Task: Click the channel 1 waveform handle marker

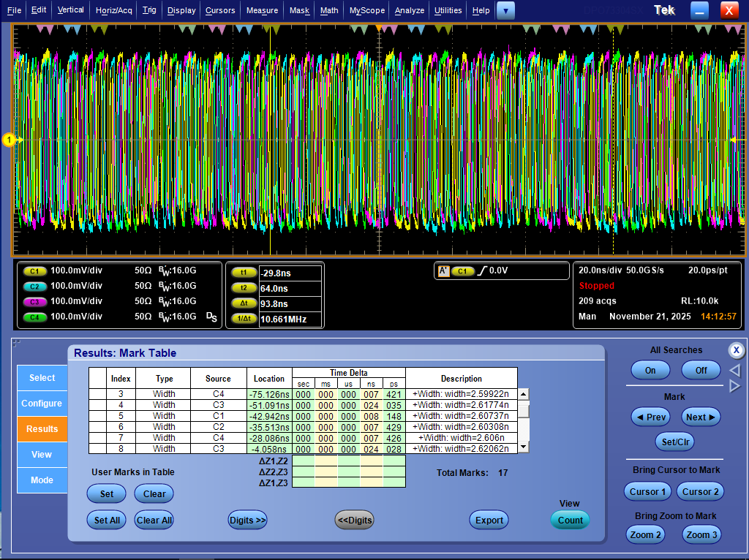Action: [x=10, y=140]
